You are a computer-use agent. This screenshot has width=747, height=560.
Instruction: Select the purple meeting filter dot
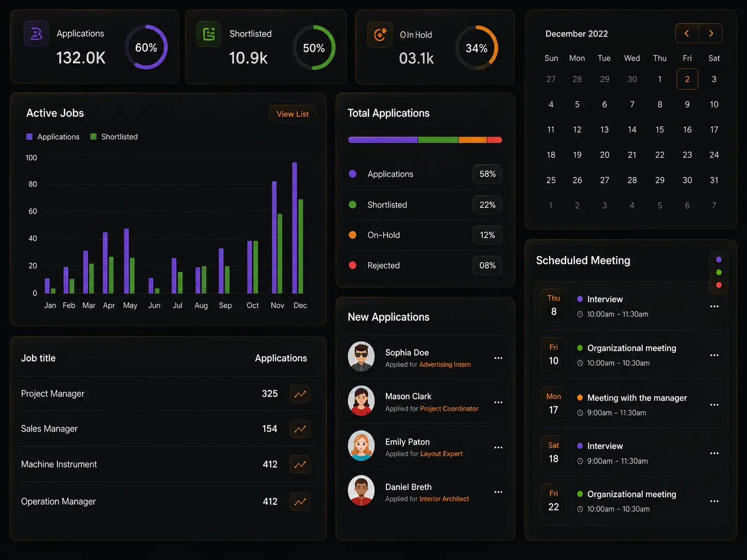tap(719, 259)
